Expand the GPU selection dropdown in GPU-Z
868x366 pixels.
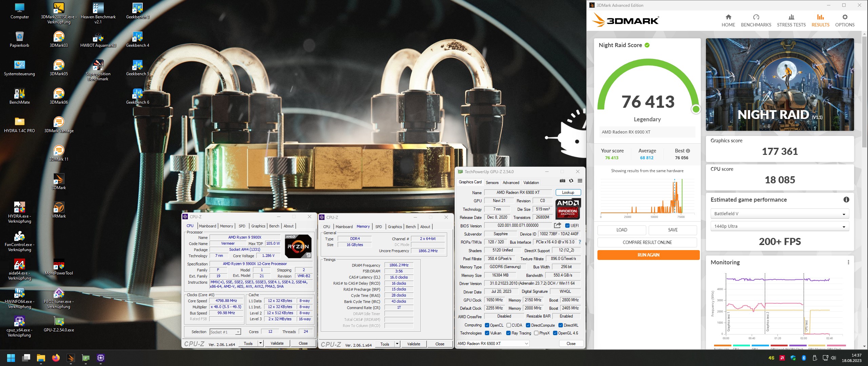pyautogui.click(x=493, y=344)
